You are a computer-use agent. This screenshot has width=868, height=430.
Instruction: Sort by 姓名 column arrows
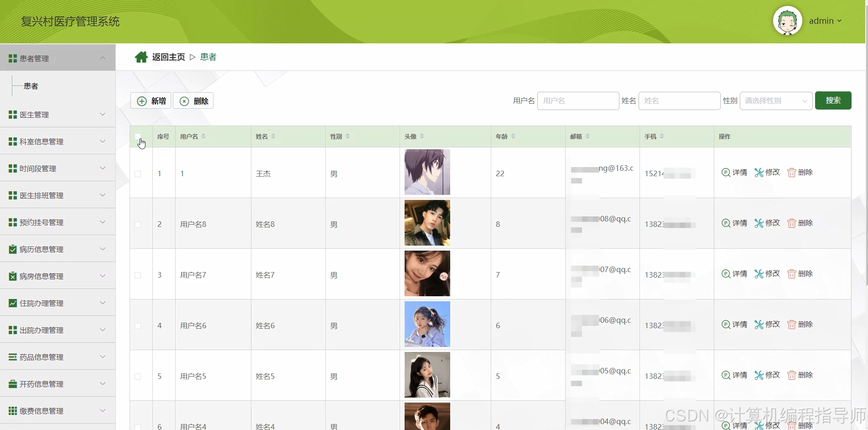click(273, 136)
